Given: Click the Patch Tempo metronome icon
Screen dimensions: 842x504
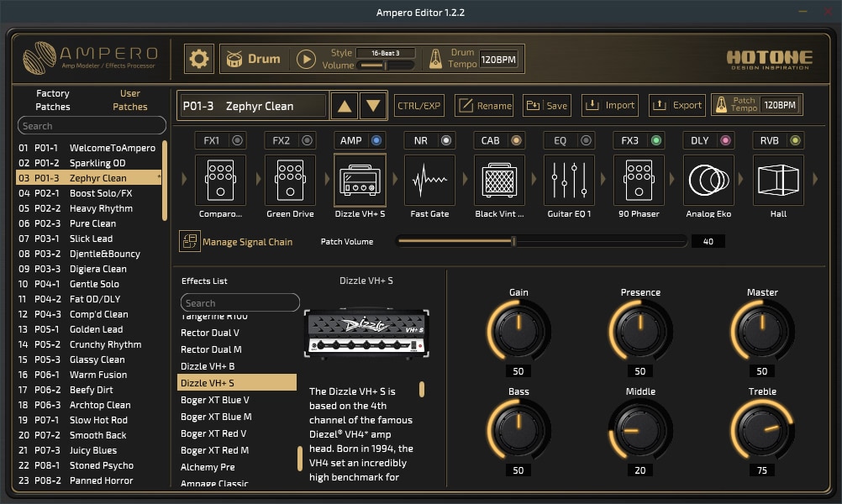Looking at the screenshot, I should (721, 105).
